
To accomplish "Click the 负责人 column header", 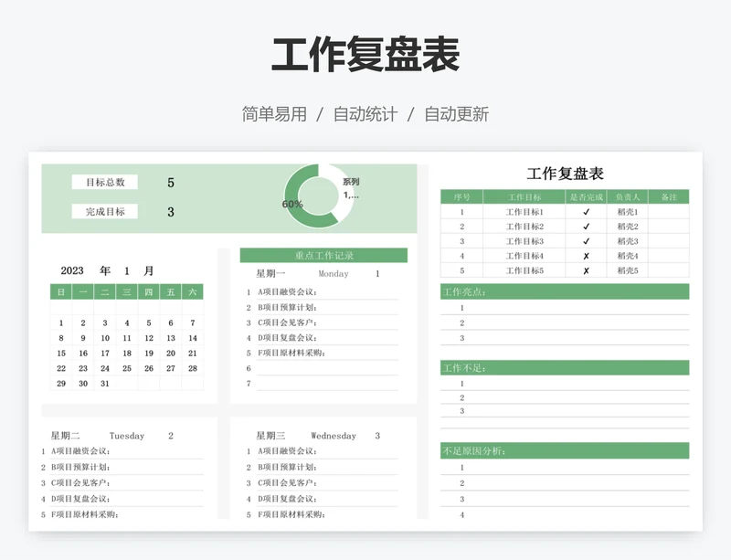I will [x=628, y=196].
